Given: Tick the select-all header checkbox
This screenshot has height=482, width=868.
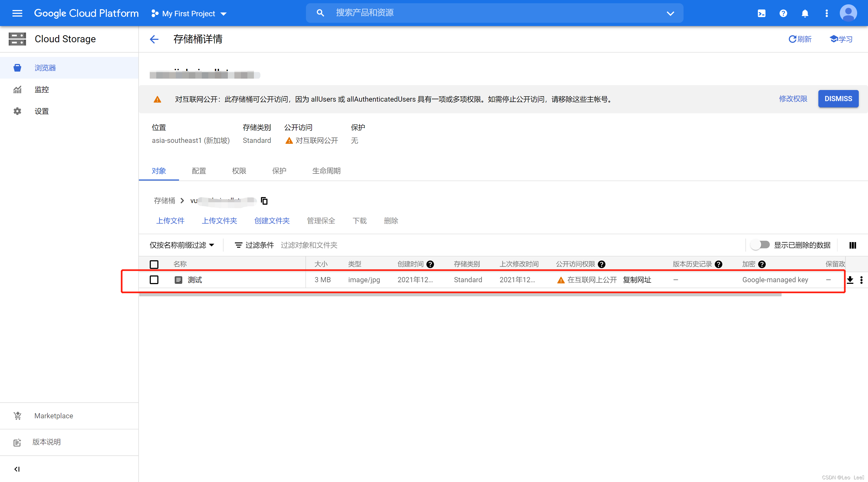Looking at the screenshot, I should click(154, 264).
